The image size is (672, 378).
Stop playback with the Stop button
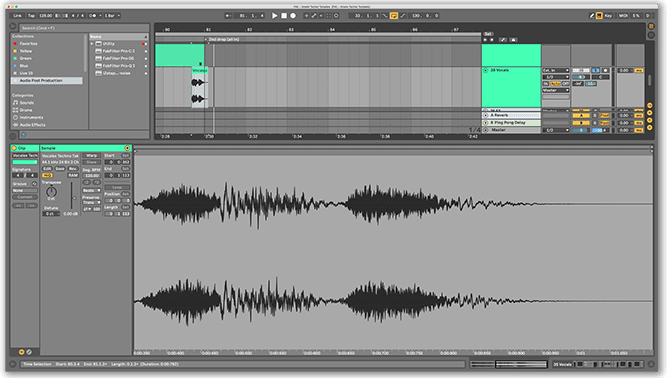click(x=284, y=15)
